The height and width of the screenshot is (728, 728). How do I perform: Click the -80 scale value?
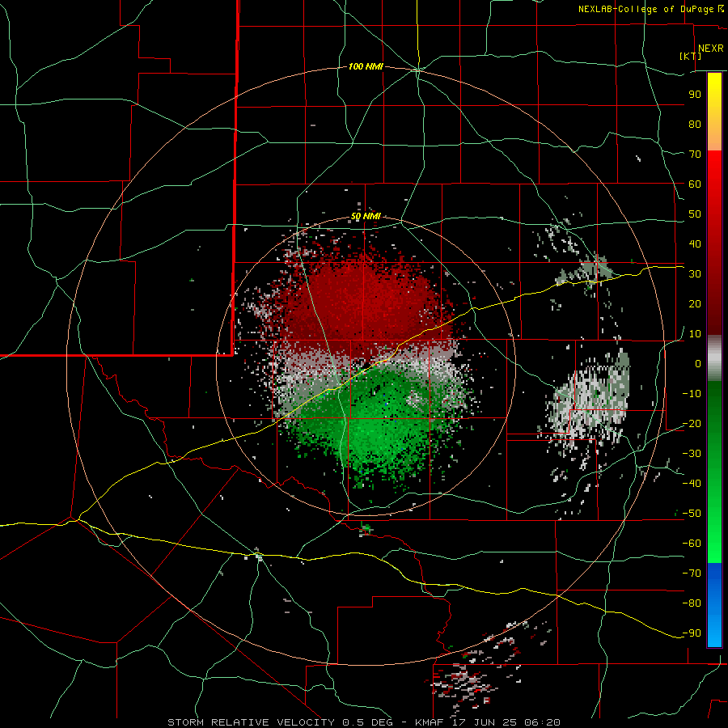(692, 603)
